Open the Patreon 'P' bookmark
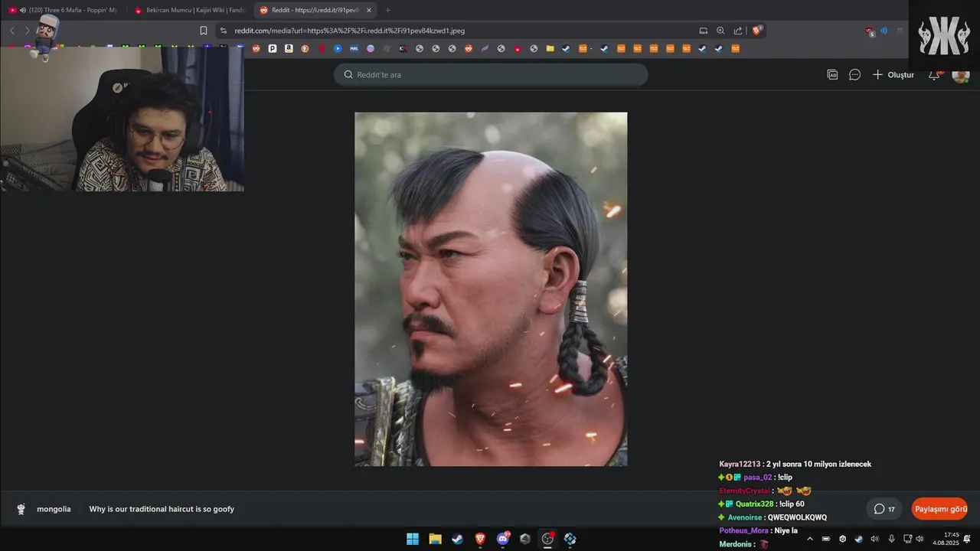Viewport: 980px width, 551px height. click(273, 48)
